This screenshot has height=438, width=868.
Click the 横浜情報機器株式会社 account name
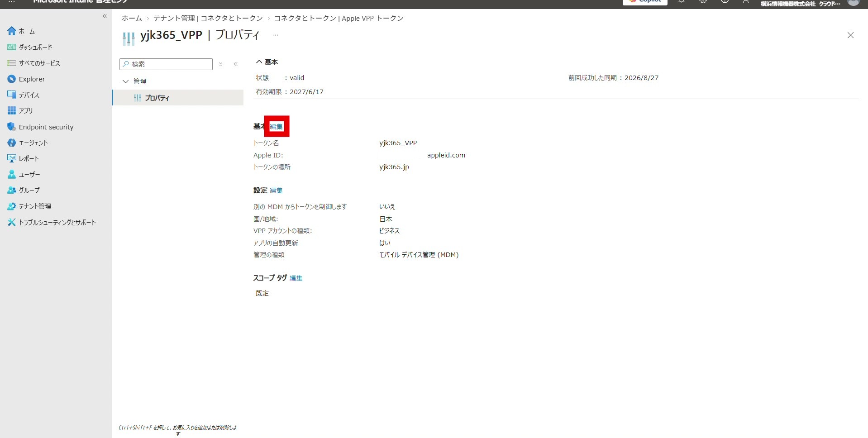click(788, 4)
